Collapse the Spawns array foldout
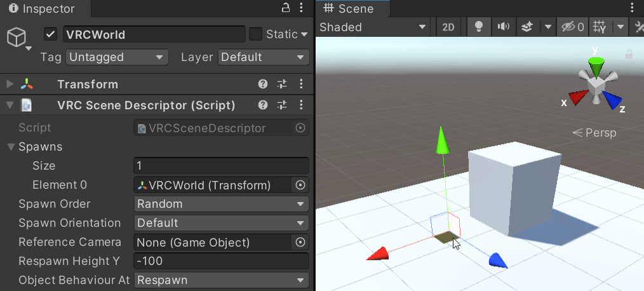 pos(11,147)
